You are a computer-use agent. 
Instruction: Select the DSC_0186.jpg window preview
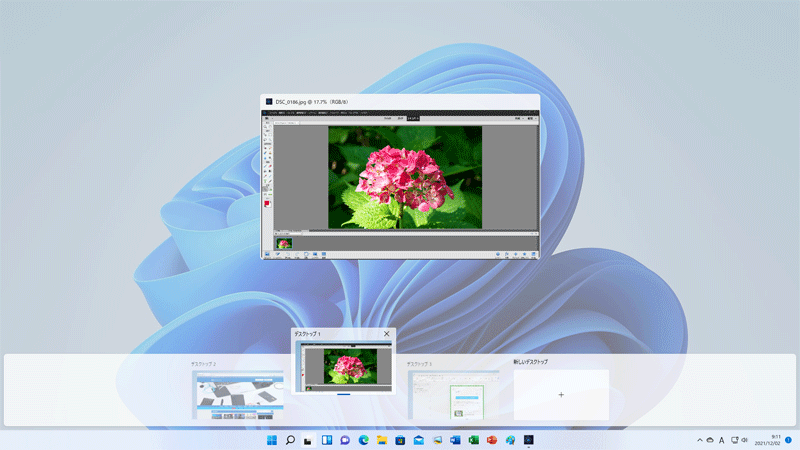pos(400,184)
